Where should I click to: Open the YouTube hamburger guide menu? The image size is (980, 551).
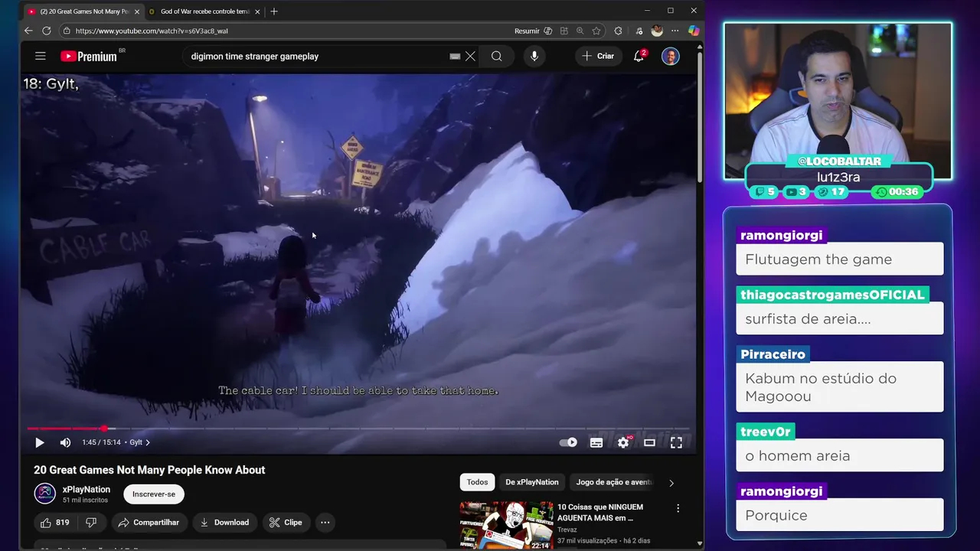click(x=41, y=56)
